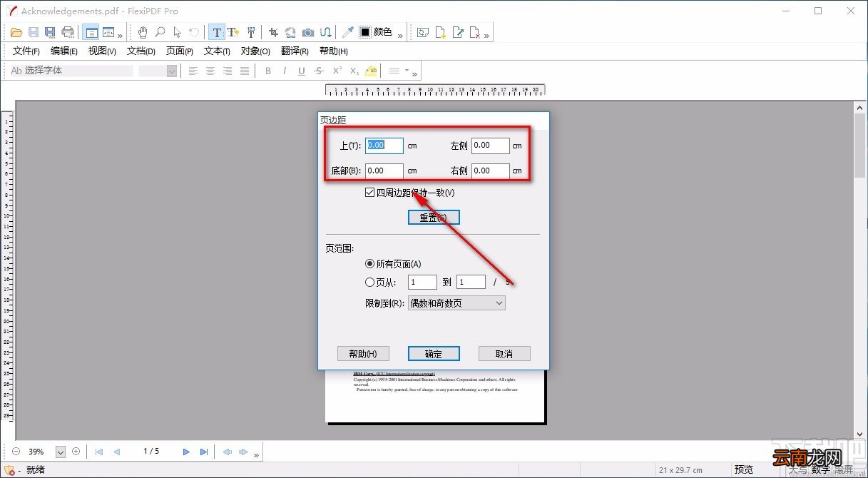Open the line spacing dropdown arrow
The height and width of the screenshot is (478, 868).
click(x=407, y=71)
